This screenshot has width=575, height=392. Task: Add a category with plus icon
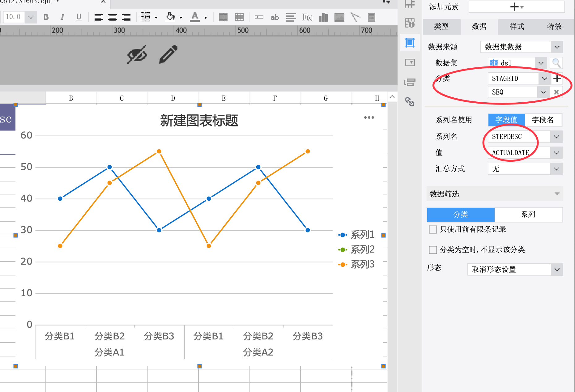pyautogui.click(x=557, y=79)
